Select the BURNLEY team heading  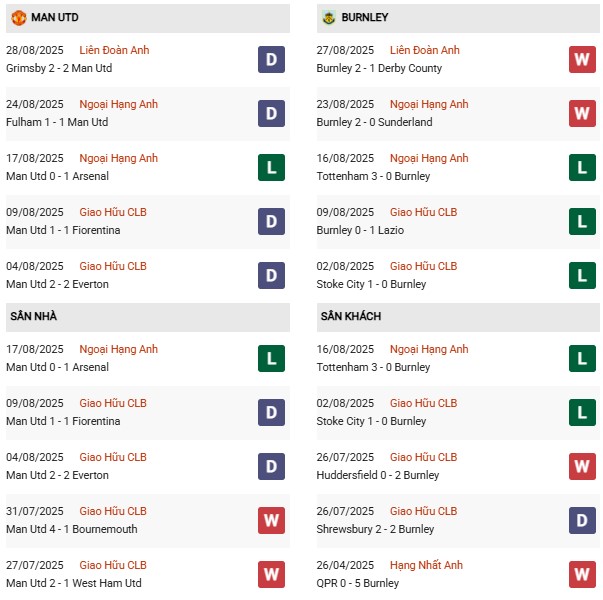[365, 18]
